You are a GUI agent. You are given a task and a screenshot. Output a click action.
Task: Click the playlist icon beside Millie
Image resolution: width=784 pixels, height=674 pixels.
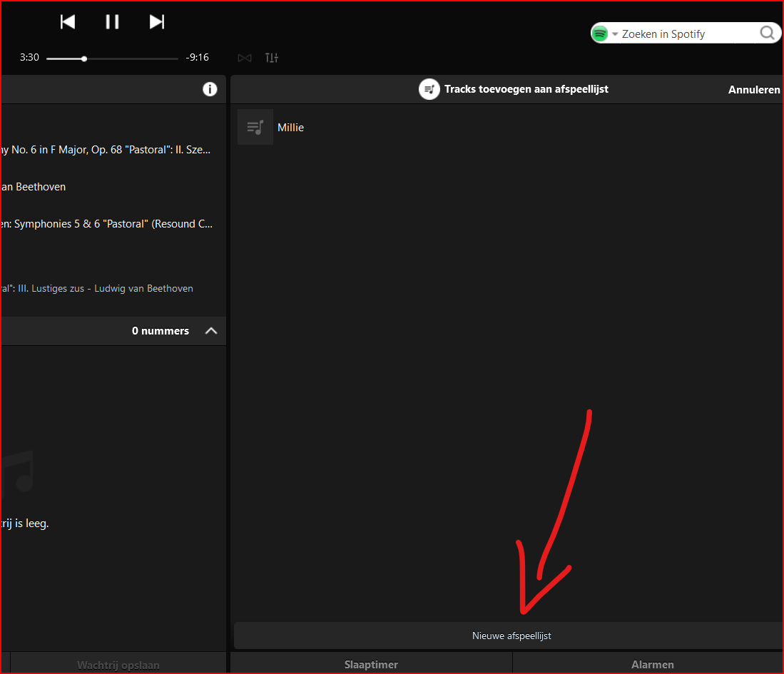pos(255,128)
